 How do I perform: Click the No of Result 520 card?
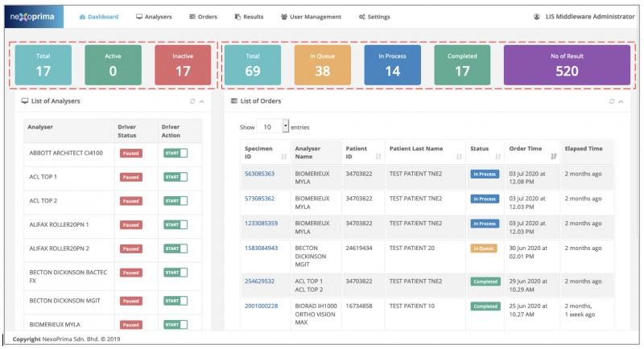567,65
